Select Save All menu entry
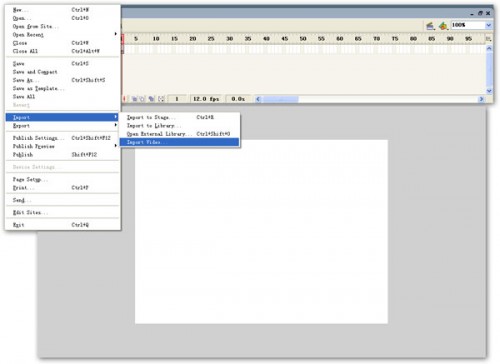 tap(62, 97)
